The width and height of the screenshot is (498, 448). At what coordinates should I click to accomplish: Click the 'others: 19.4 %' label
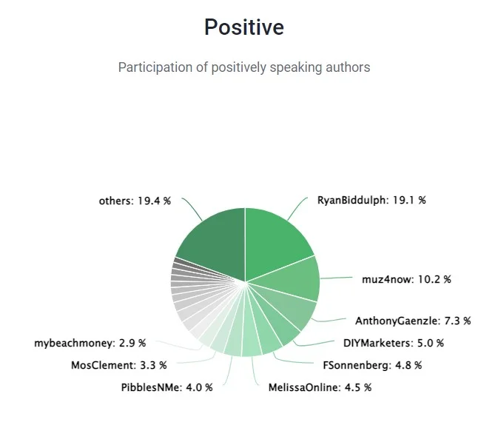click(x=135, y=201)
